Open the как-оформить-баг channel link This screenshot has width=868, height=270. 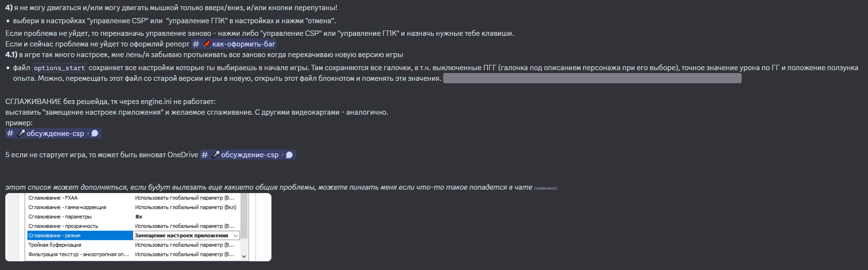(x=234, y=44)
